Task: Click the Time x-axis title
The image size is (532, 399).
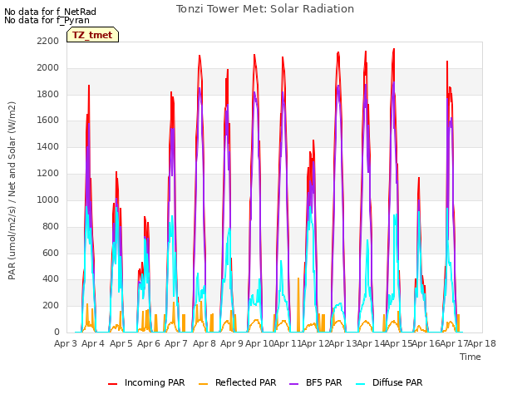Action: (x=470, y=357)
